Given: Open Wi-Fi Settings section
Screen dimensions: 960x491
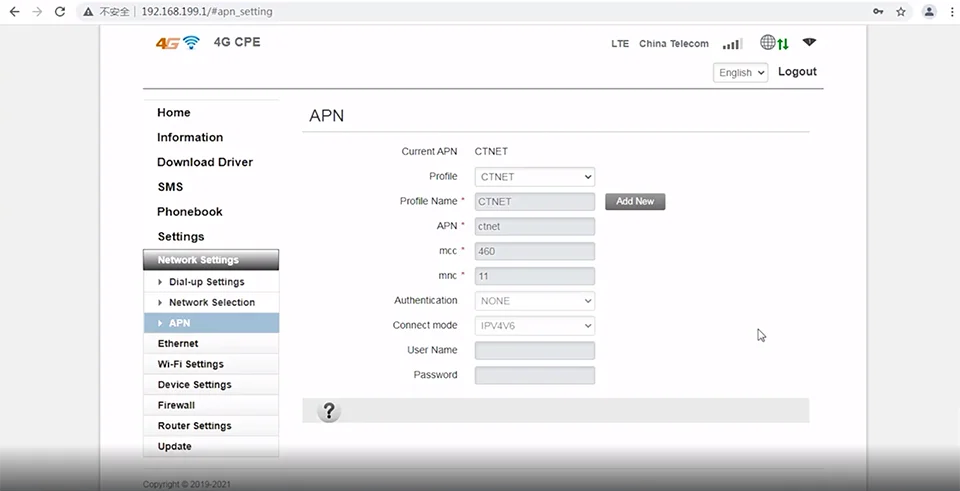Looking at the screenshot, I should pos(190,364).
